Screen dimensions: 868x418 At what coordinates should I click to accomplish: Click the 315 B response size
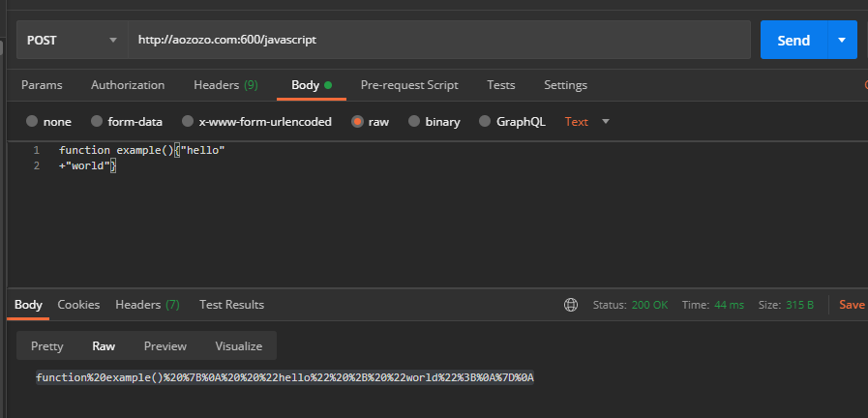point(799,305)
